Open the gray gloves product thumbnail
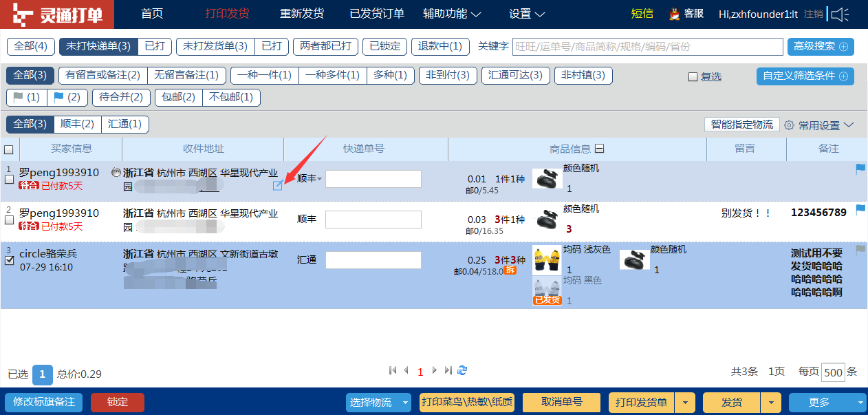The width and height of the screenshot is (868, 415). pos(547,289)
